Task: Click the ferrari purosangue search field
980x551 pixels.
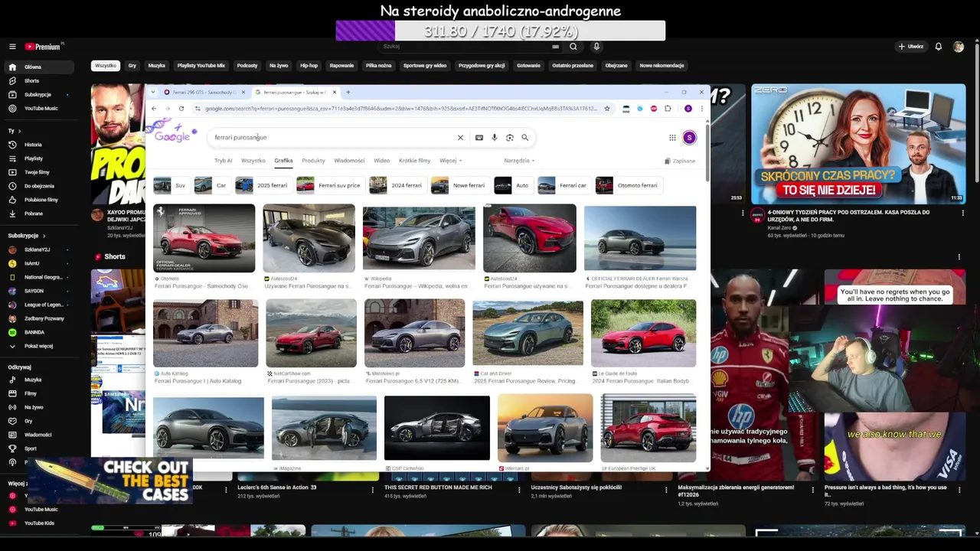Action: (333, 138)
